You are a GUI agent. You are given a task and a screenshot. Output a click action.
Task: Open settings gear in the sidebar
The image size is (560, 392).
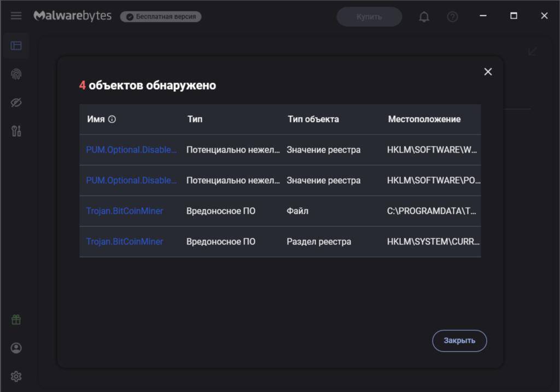point(16,376)
